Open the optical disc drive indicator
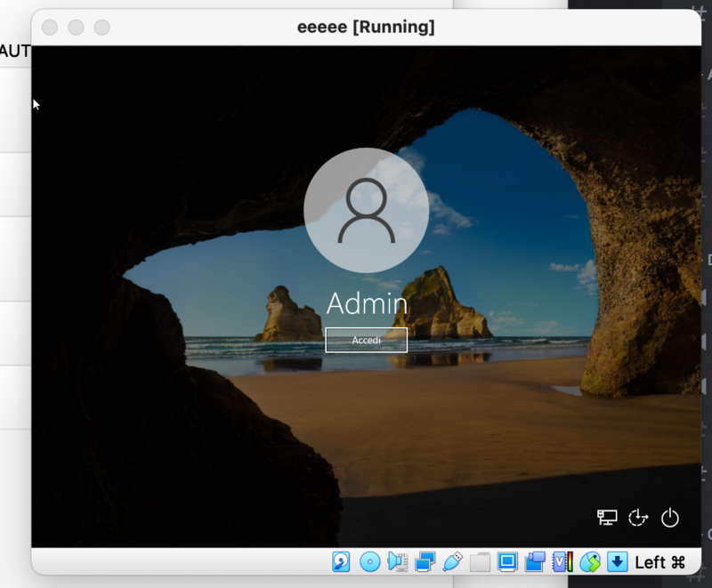Image resolution: width=712 pixels, height=588 pixels. [369, 562]
